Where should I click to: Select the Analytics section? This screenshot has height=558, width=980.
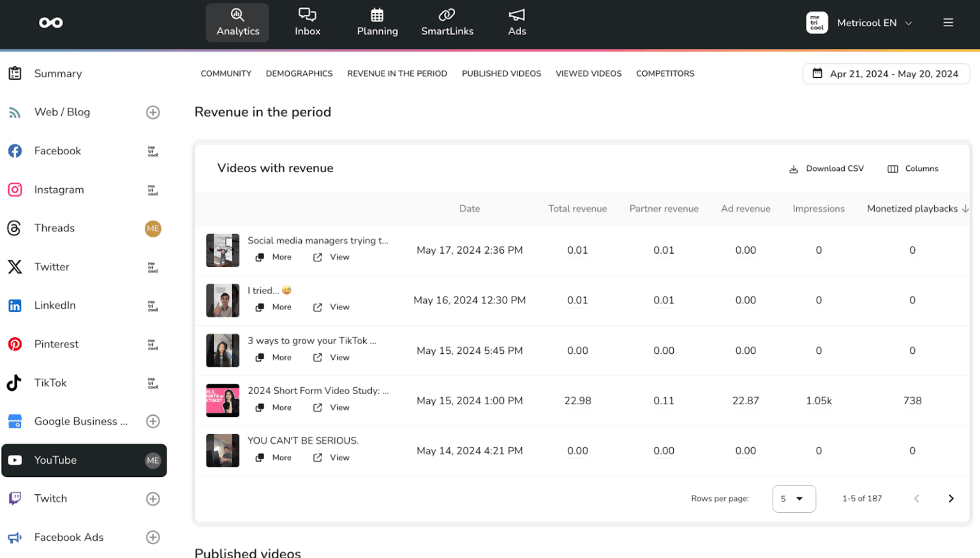(x=237, y=22)
